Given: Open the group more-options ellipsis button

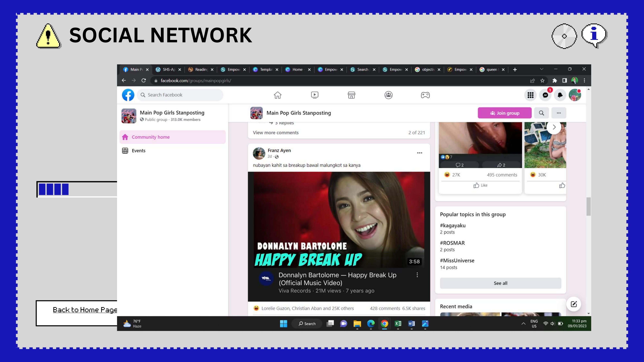Looking at the screenshot, I should 559,113.
